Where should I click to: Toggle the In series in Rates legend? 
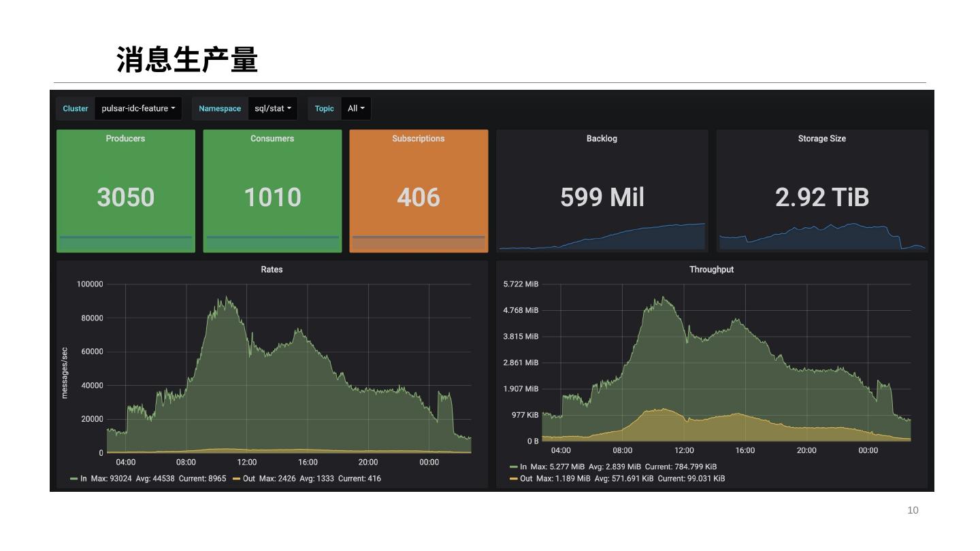point(84,479)
